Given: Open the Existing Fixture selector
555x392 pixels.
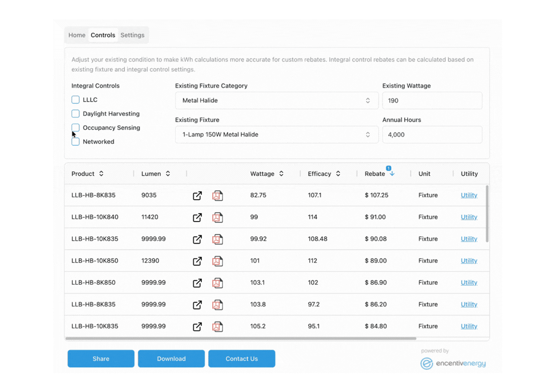Looking at the screenshot, I should pyautogui.click(x=277, y=134).
